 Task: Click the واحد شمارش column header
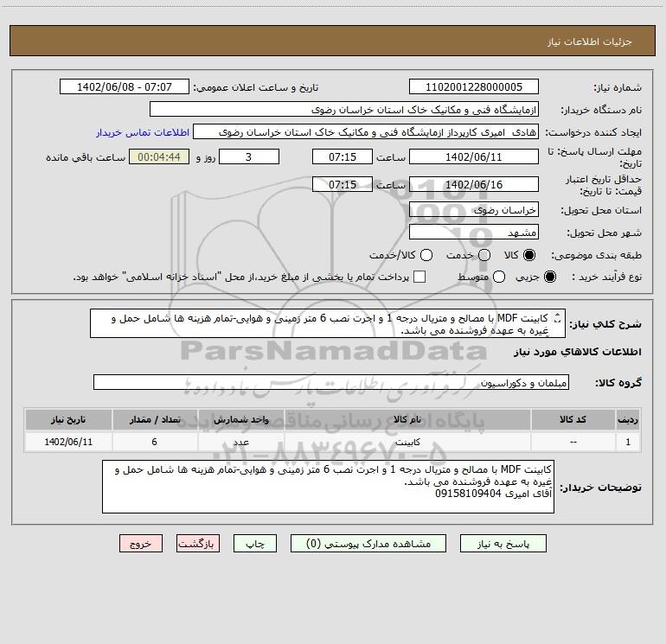pos(240,419)
